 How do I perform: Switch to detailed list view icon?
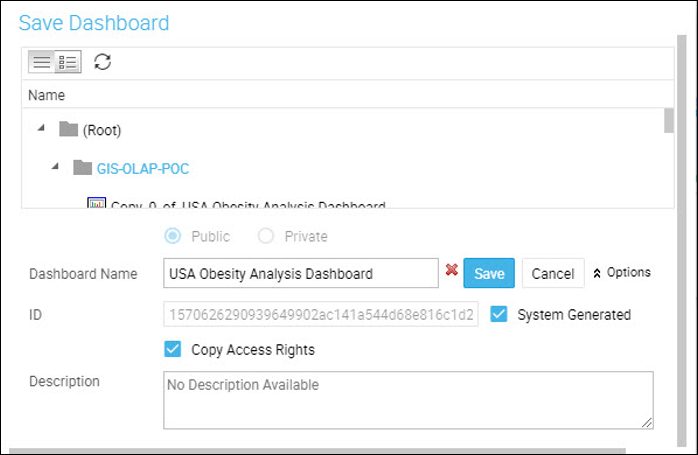pos(68,61)
